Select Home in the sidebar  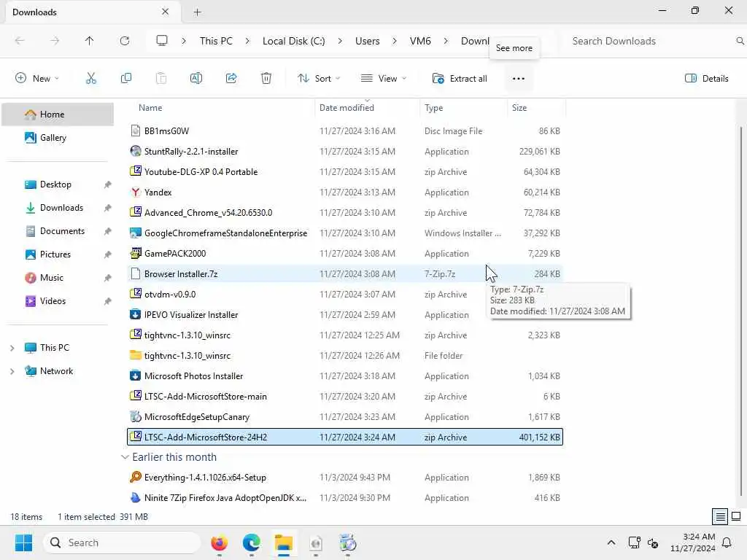coord(58,114)
